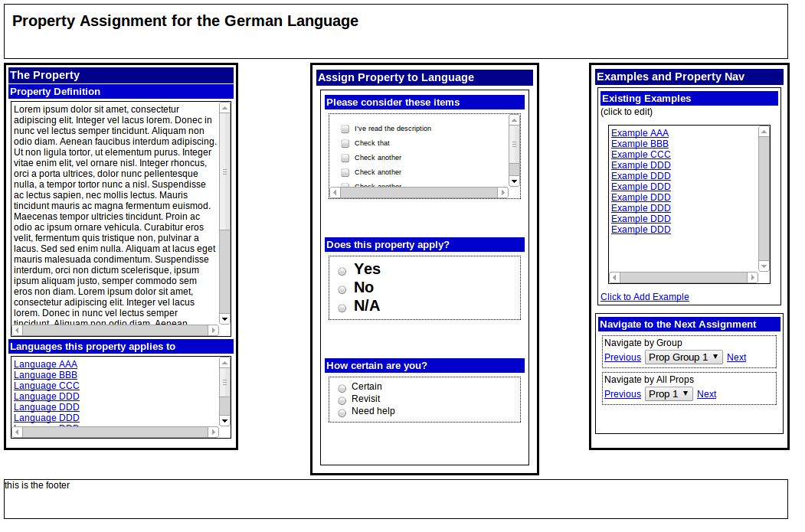Viewport: 805px width, 532px height.
Task: Open the Example AAA link
Action: point(640,133)
